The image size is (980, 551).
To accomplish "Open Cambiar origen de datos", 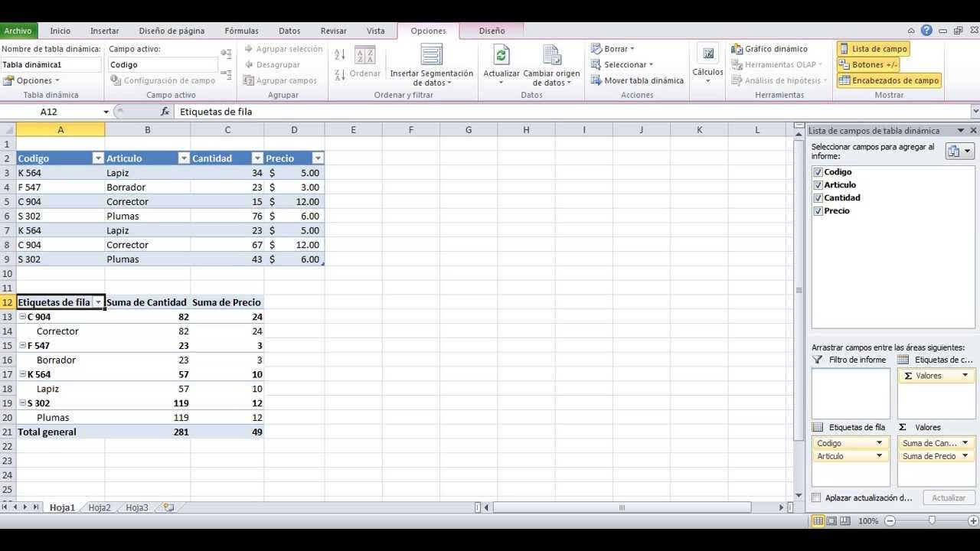I will coord(552,66).
